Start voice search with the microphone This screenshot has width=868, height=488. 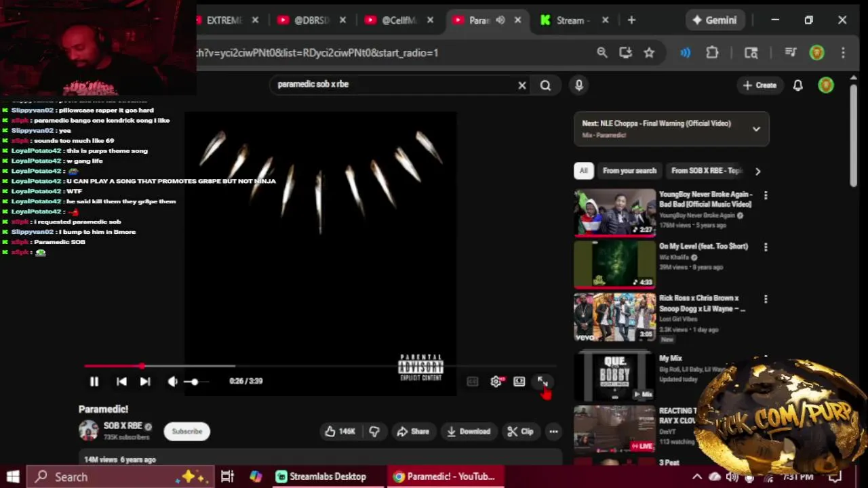point(579,85)
